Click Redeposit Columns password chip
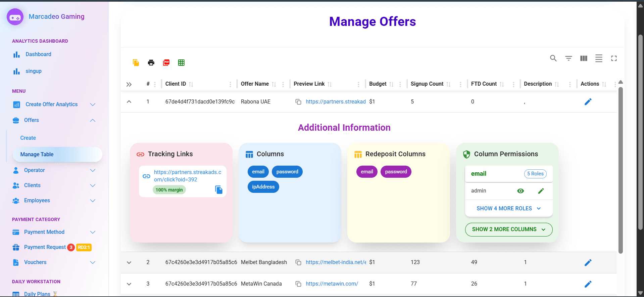This screenshot has height=297, width=644. pos(396,172)
